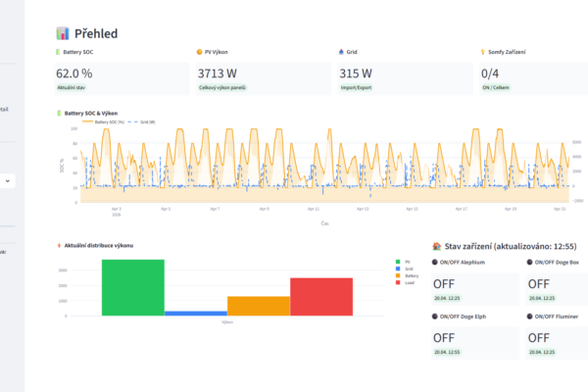The image size is (588, 392).
Task: Click the sun icon next to PV Výkon
Action: point(199,51)
